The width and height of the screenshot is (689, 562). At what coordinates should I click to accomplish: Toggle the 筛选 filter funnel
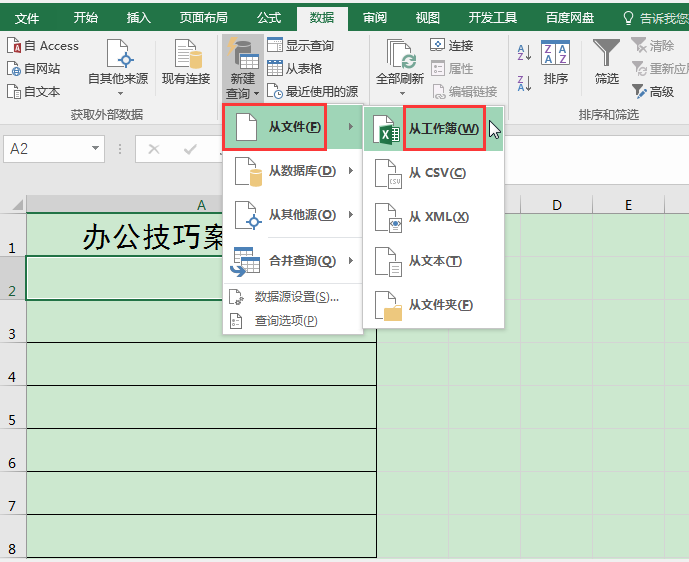pyautogui.click(x=606, y=62)
